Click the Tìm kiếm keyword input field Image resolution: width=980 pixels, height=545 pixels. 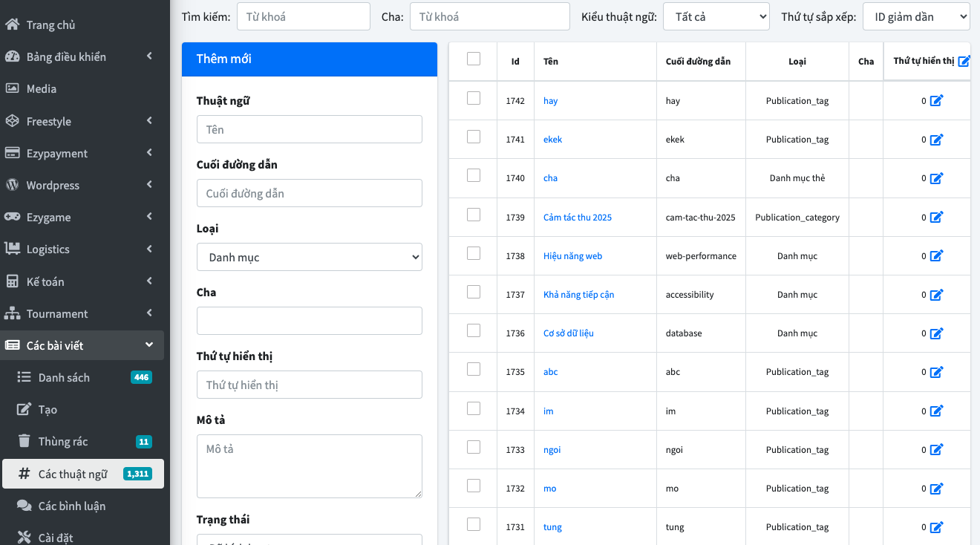coord(303,16)
